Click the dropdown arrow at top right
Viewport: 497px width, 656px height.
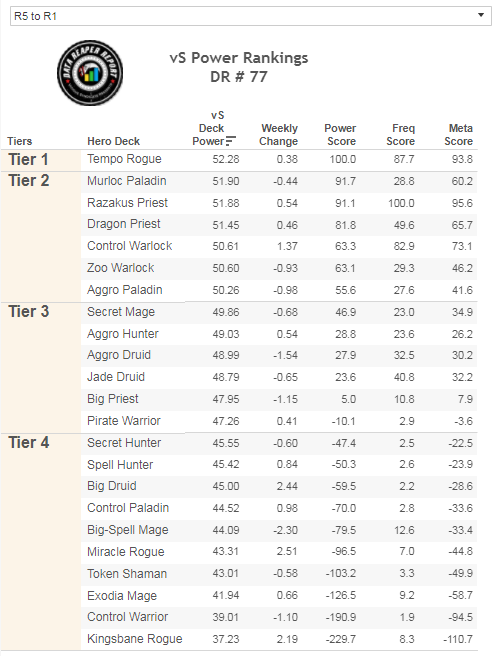pyautogui.click(x=481, y=15)
